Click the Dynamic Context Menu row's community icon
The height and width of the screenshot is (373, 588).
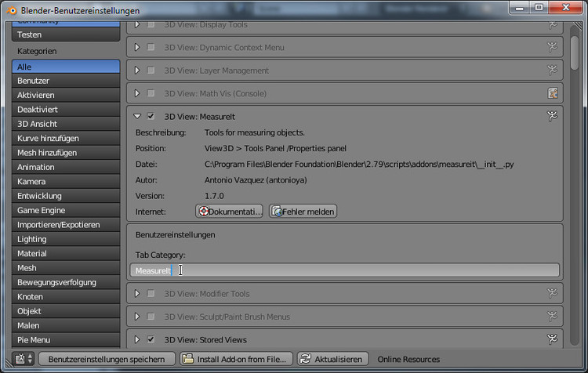pos(553,47)
